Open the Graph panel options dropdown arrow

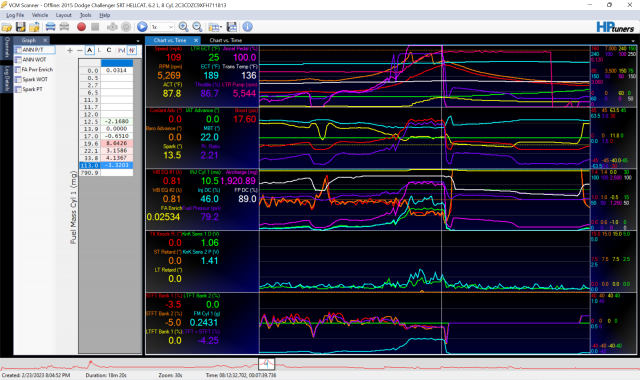pyautogui.click(x=138, y=41)
